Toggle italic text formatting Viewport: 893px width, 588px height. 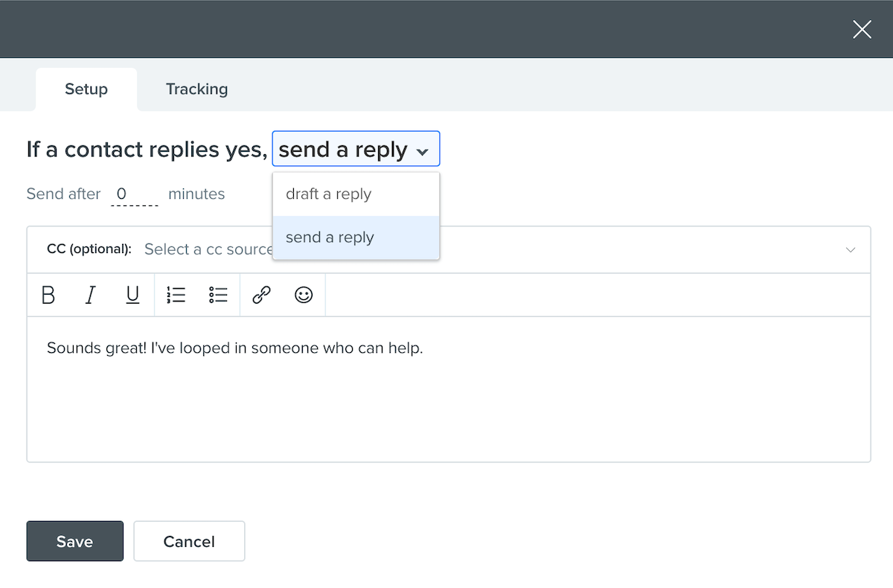[90, 295]
